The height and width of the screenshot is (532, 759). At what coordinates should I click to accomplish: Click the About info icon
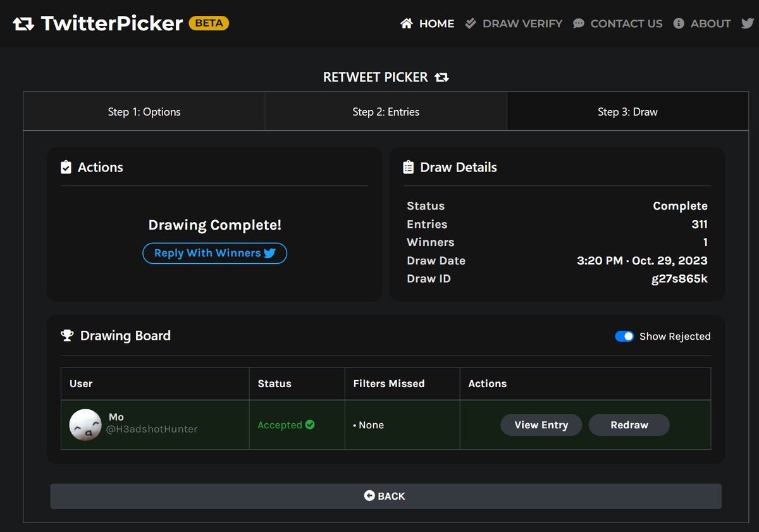point(679,23)
